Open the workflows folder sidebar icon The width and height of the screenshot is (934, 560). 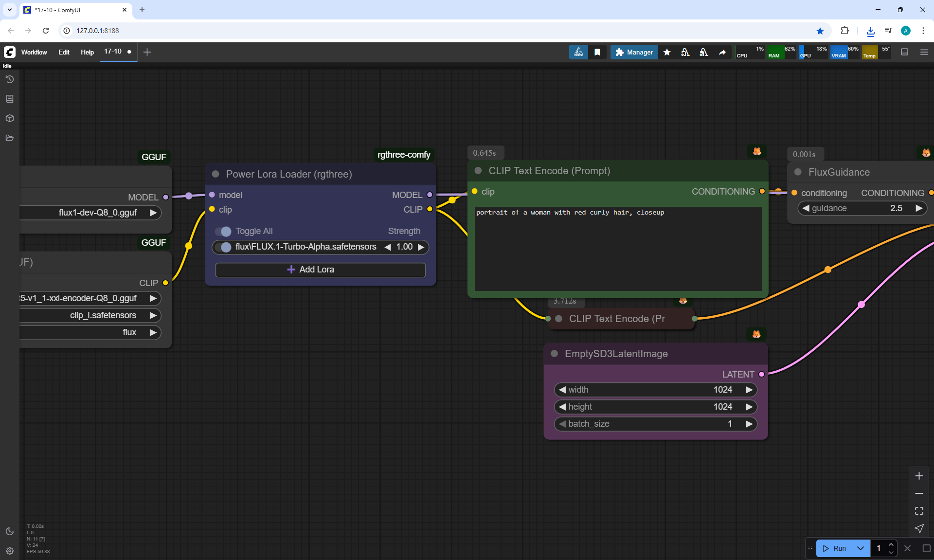pyautogui.click(x=9, y=138)
